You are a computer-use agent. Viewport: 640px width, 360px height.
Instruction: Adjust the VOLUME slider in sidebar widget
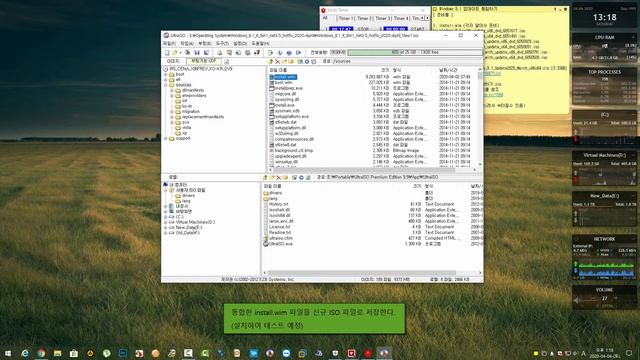point(604,299)
